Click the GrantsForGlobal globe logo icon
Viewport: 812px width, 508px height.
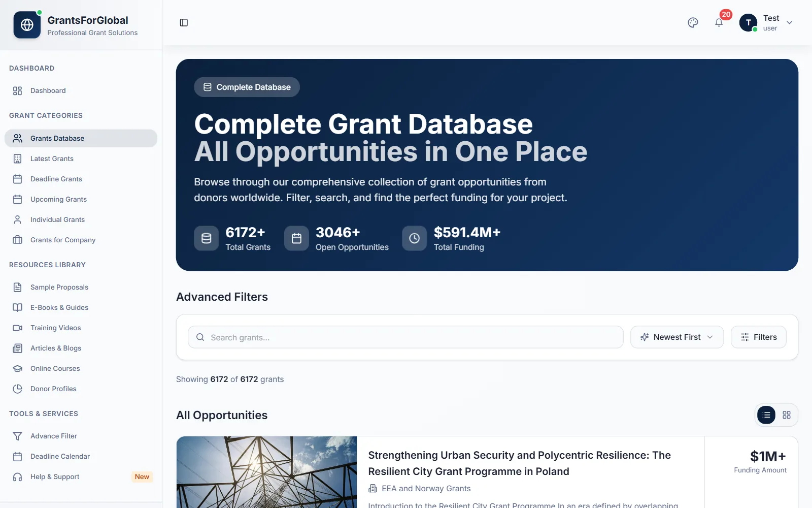point(27,25)
